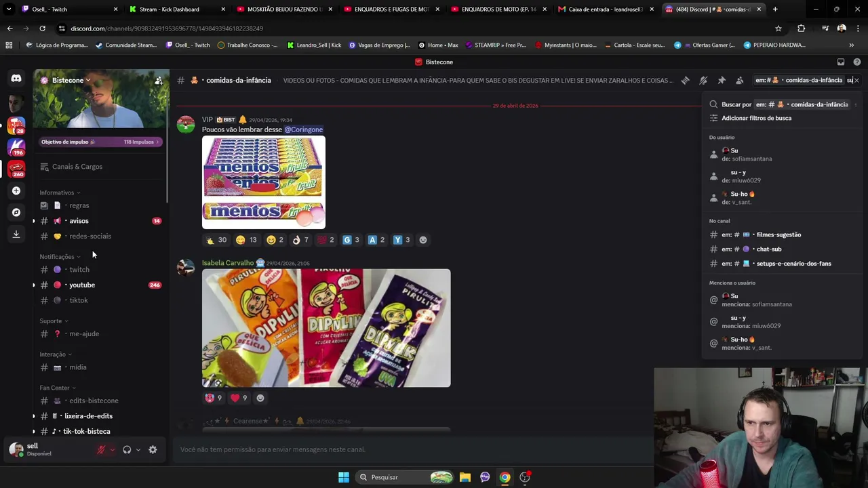Toggle the fire hand reaction with count 7

pyautogui.click(x=300, y=240)
